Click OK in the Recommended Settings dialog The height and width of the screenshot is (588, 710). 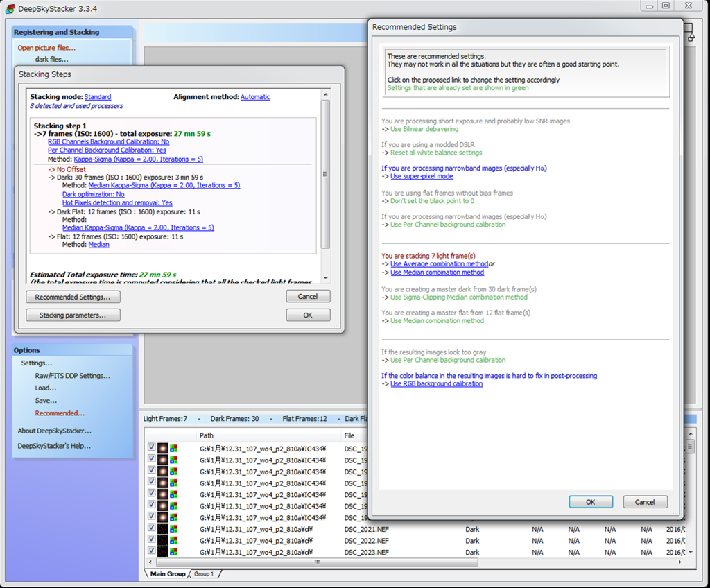[591, 502]
